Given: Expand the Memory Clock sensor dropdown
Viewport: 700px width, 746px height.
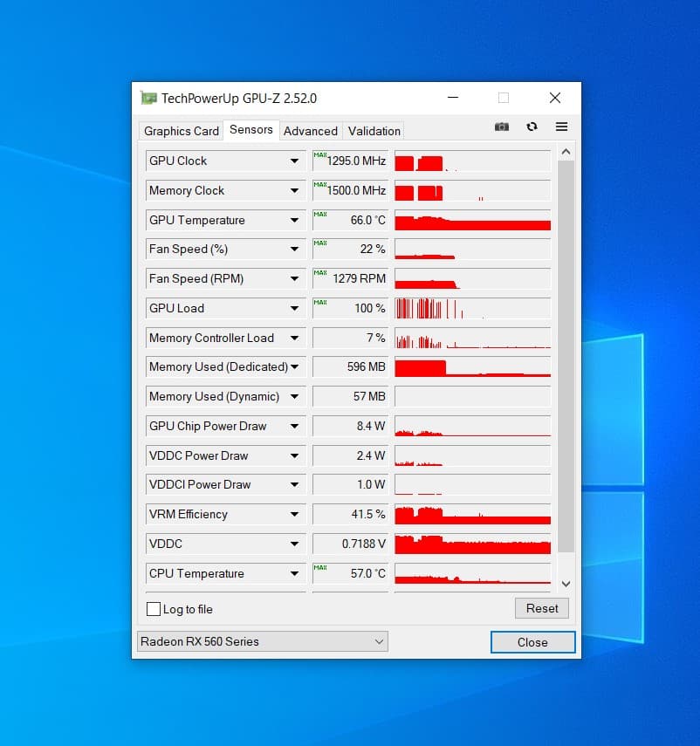Looking at the screenshot, I should pos(294,190).
